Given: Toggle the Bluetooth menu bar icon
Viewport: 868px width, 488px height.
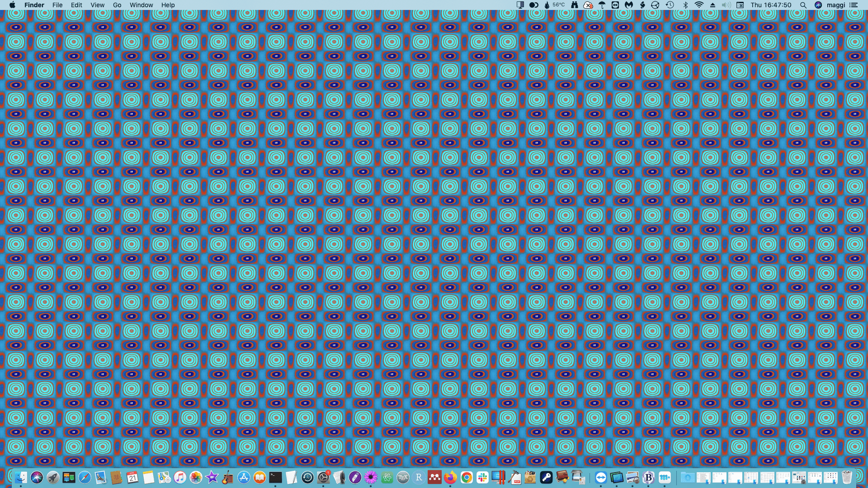Looking at the screenshot, I should tap(685, 5).
